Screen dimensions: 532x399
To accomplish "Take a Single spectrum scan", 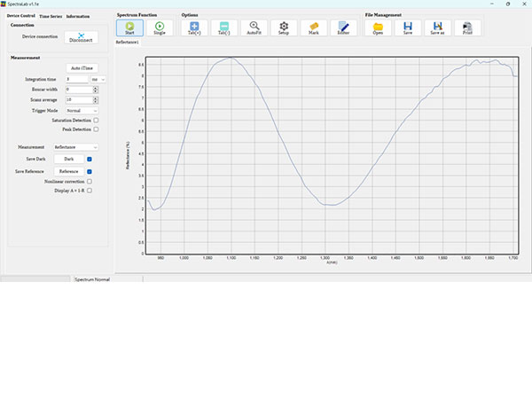I will click(160, 27).
